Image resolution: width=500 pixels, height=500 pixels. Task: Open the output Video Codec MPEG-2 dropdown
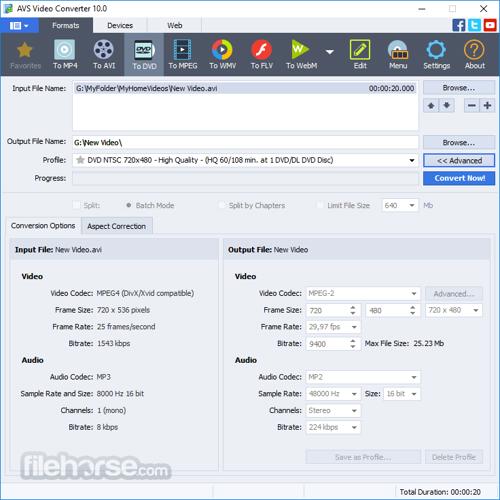click(x=414, y=294)
